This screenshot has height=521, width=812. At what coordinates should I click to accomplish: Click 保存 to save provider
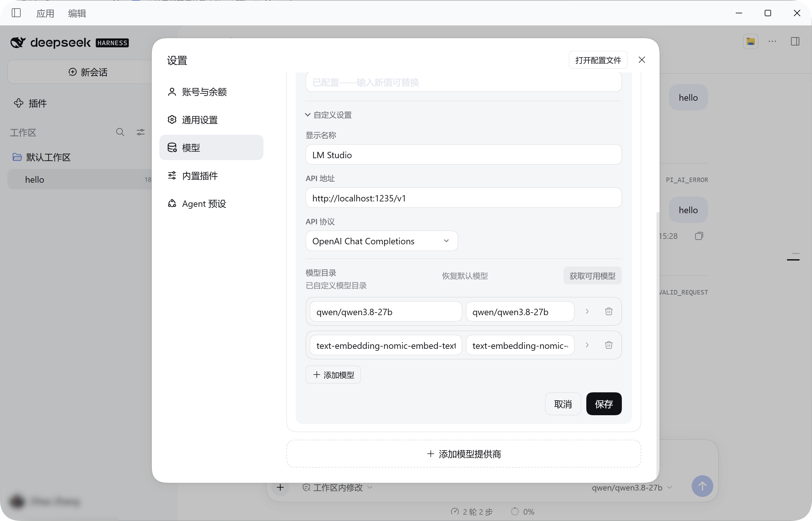[604, 404]
